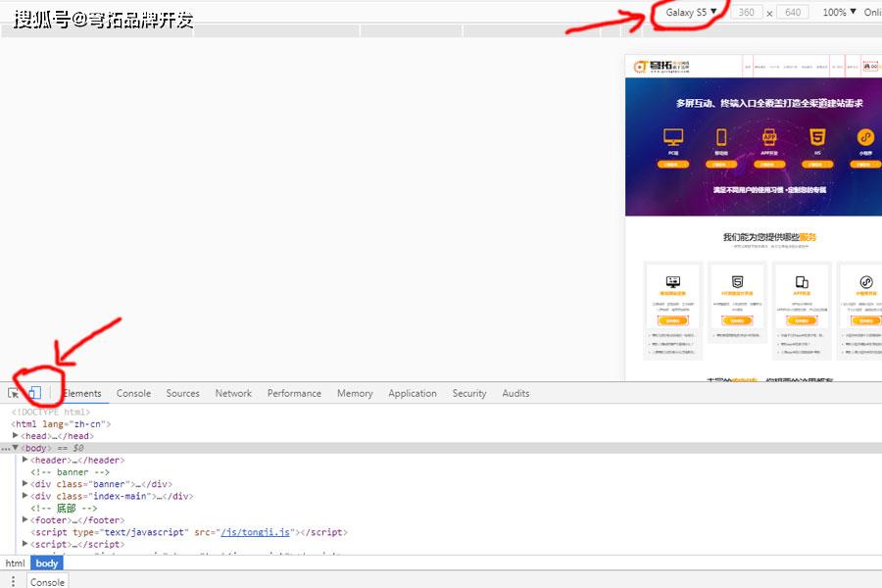
Task: Click the PC monitor icon in the banner
Action: 673,137
